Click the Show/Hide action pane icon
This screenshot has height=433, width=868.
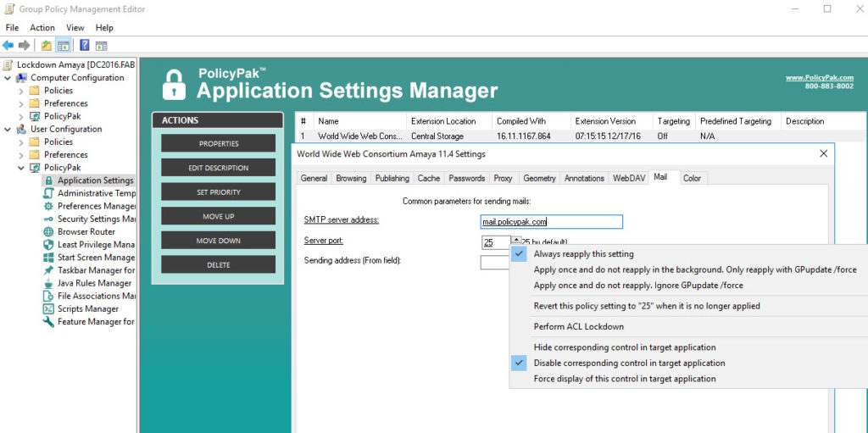(102, 46)
